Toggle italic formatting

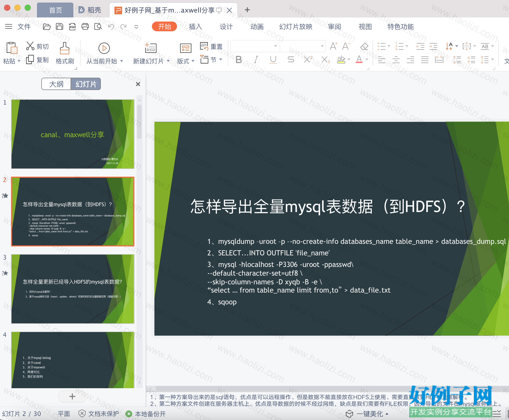(x=256, y=60)
